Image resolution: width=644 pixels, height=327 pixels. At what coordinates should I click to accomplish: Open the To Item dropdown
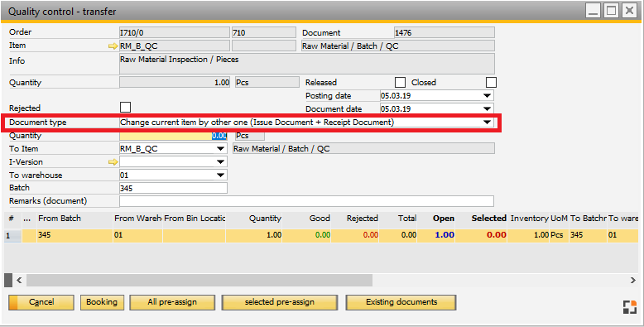coord(220,149)
